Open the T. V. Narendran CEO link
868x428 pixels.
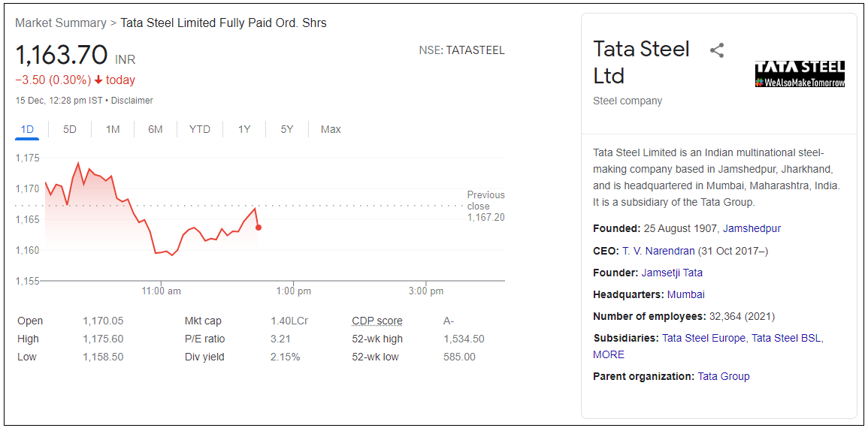point(658,251)
